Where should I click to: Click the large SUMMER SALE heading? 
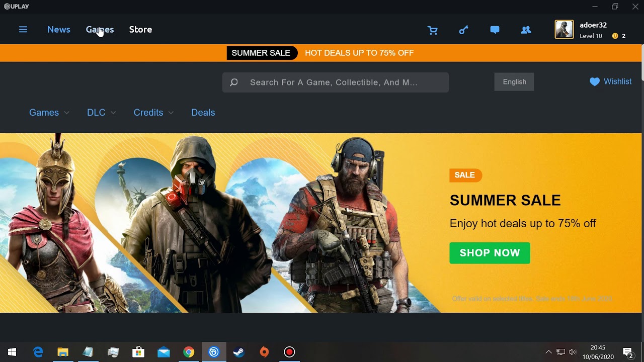(x=505, y=200)
